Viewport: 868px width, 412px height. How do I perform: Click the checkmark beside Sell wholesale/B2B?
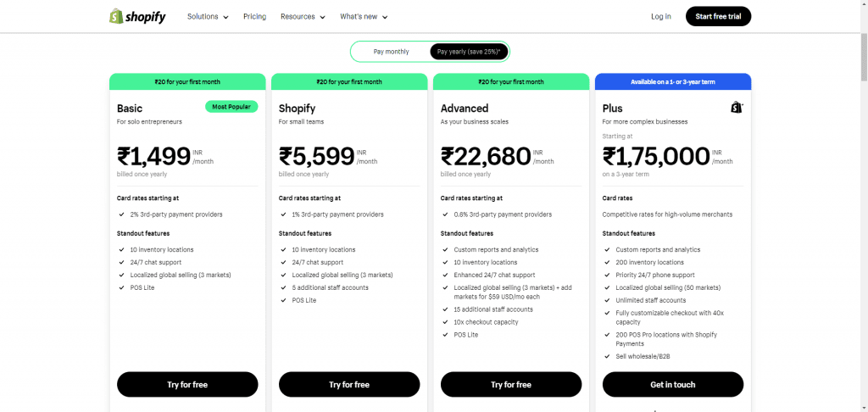[607, 356]
